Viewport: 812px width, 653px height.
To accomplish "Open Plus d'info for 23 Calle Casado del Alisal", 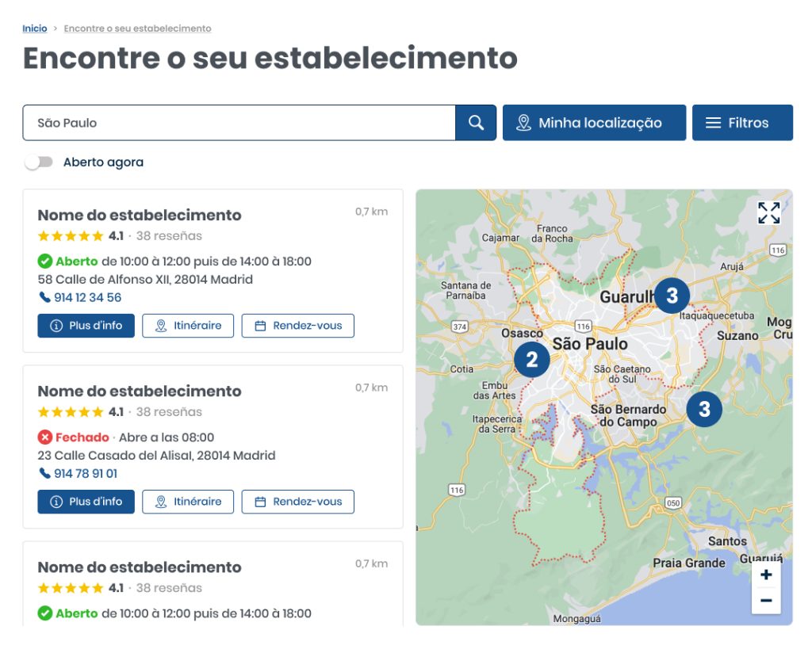I will pos(86,502).
